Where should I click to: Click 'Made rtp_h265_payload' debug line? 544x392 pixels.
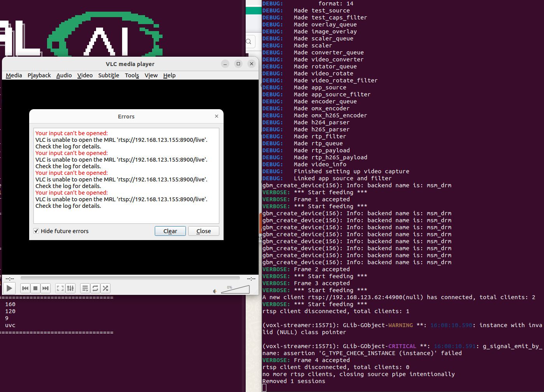(331, 157)
